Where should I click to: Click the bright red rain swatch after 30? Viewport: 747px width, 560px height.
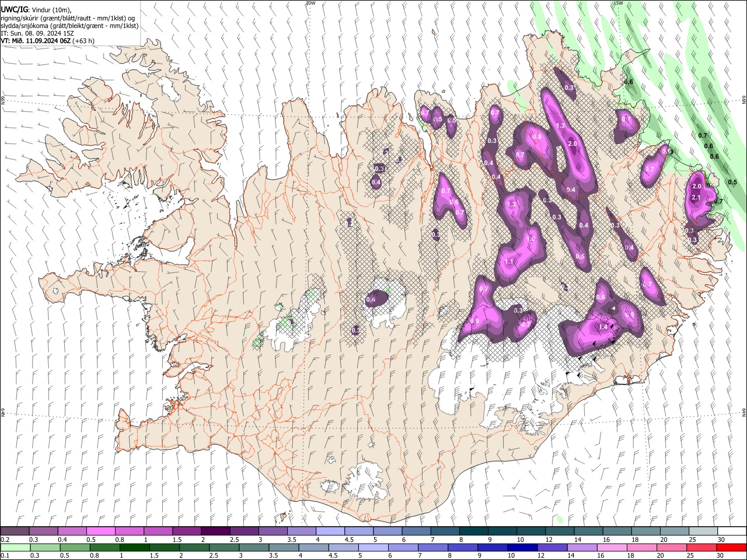pos(731,547)
